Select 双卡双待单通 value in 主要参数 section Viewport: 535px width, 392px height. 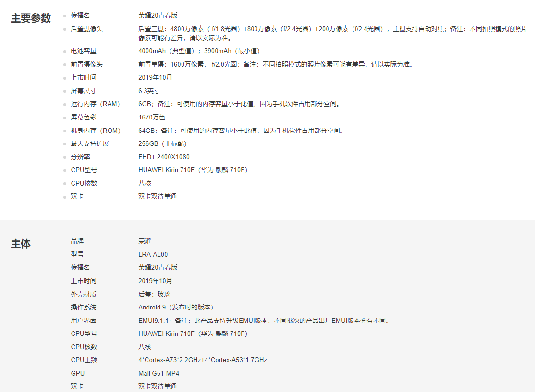click(x=158, y=196)
